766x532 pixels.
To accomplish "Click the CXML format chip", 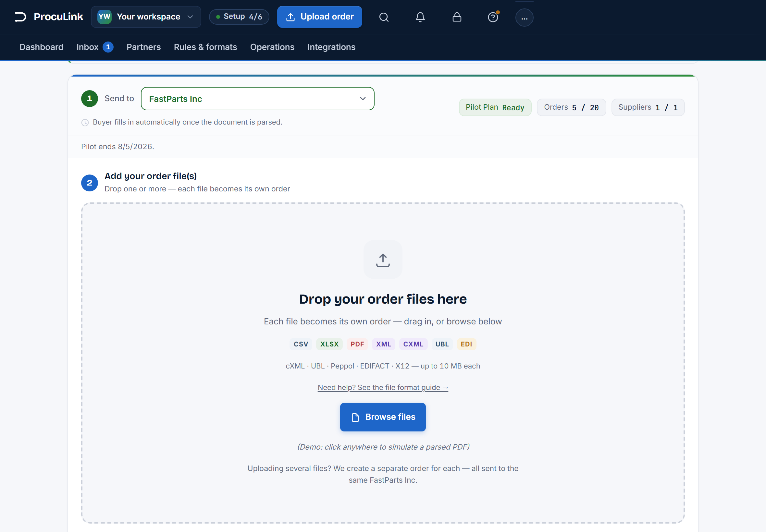I will [x=413, y=344].
